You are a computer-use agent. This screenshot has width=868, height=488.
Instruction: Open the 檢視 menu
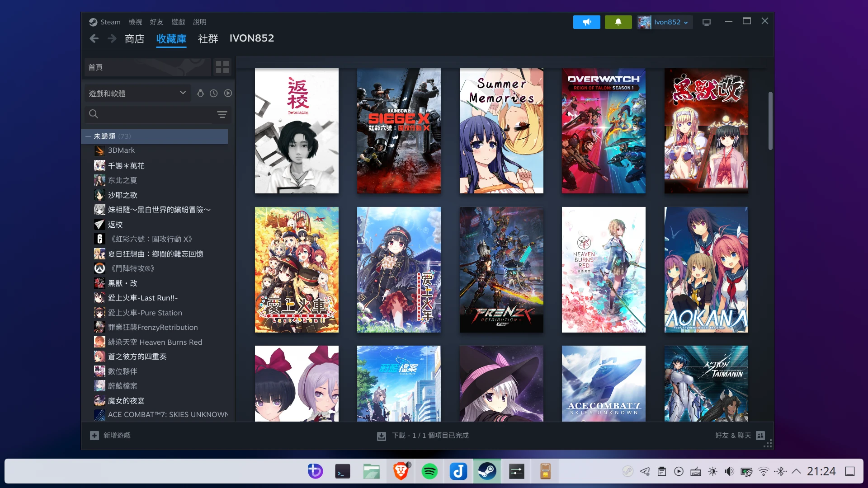135,22
